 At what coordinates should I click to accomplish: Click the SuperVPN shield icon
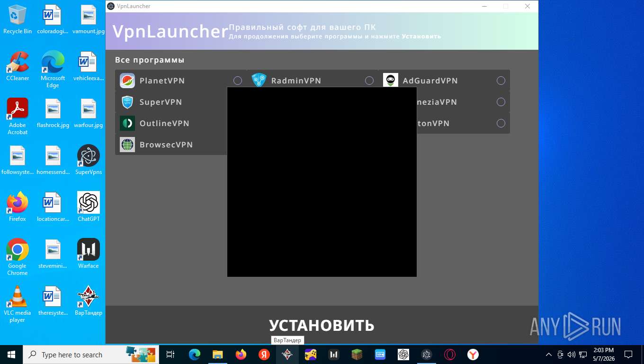127,102
